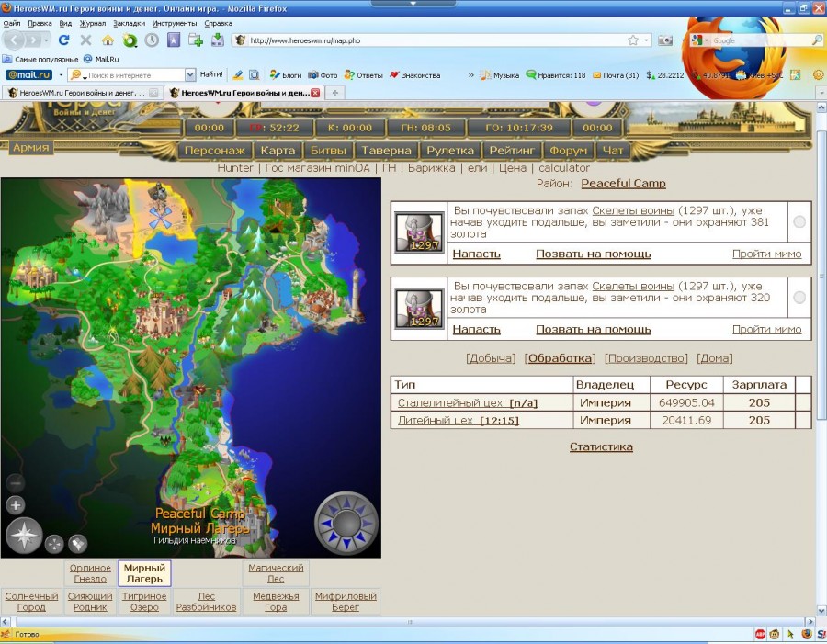Open the Сталелитейный цех [n/a] link
Image resolution: width=827 pixels, height=644 pixels.
click(468, 403)
